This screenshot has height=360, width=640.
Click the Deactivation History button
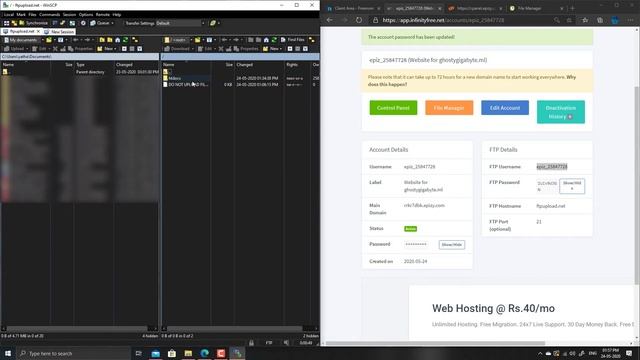(x=561, y=112)
